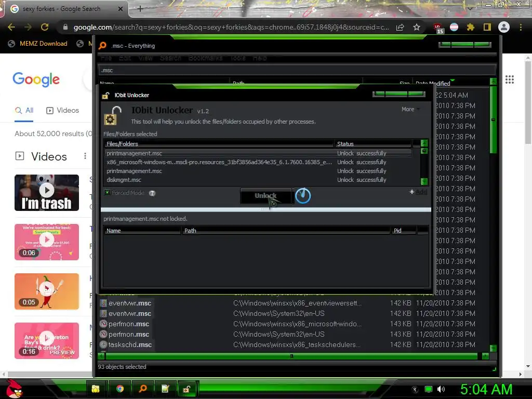Click the IObit Unlocker padlock logo icon

112,115
